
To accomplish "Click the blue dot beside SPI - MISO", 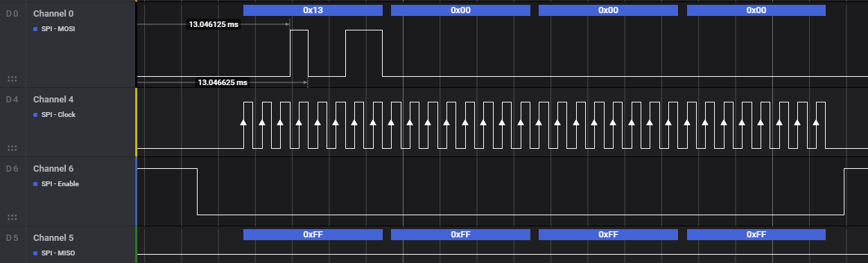I will coord(35,253).
